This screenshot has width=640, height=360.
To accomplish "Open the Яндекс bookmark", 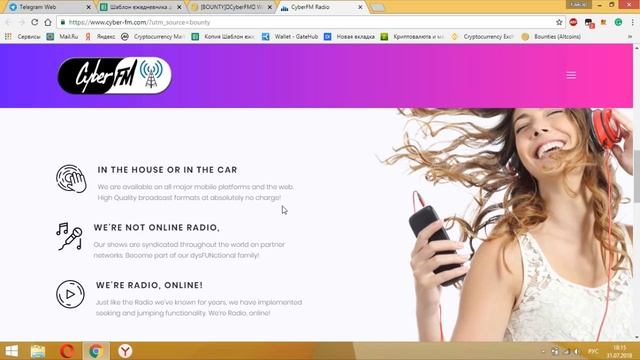I will tap(100, 36).
